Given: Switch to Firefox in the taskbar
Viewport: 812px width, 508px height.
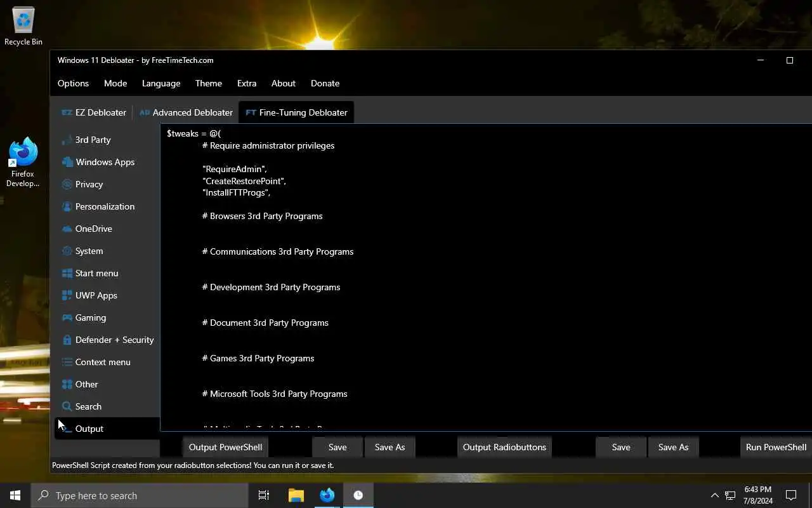Looking at the screenshot, I should pyautogui.click(x=327, y=495).
